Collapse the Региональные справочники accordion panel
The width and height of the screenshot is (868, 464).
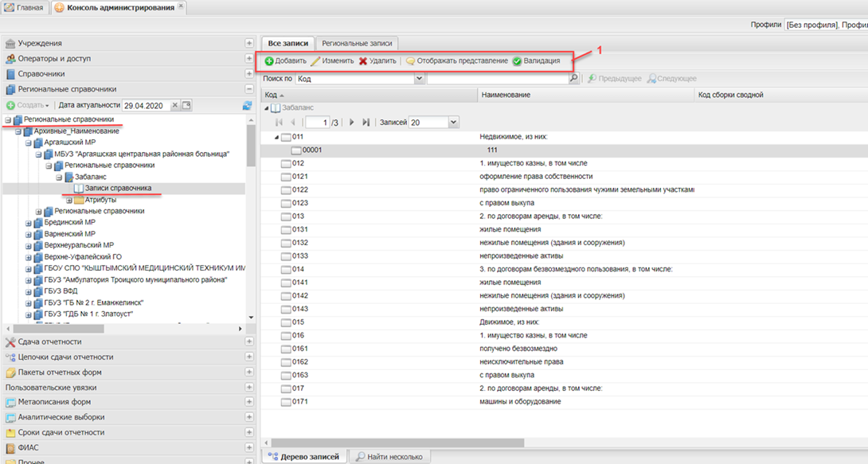[249, 89]
